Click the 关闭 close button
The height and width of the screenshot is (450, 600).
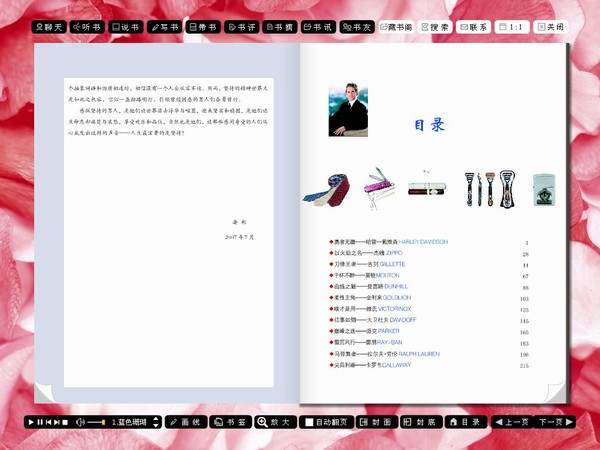pos(550,27)
